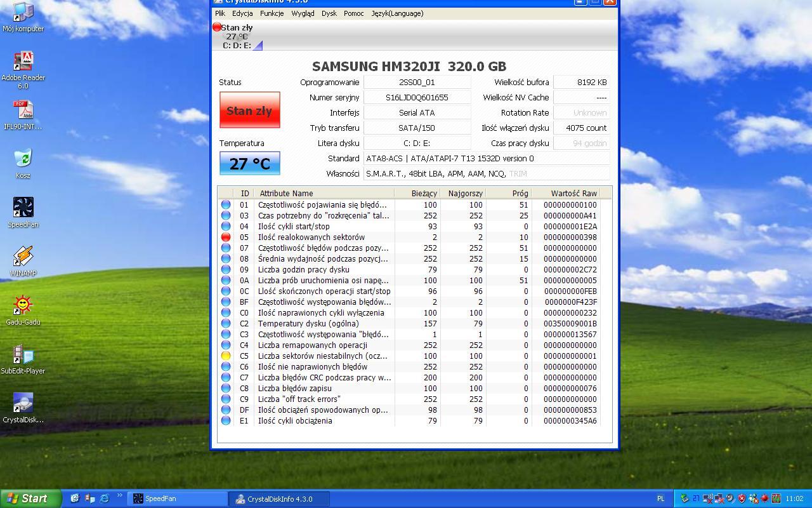The image size is (812, 508).
Task: Click the PL language indicator in taskbar
Action: point(660,498)
